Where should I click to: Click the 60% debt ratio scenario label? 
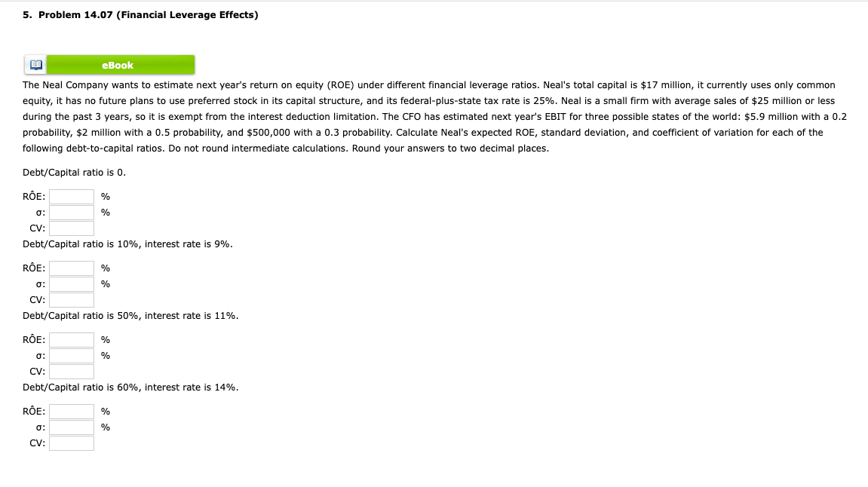(130, 387)
